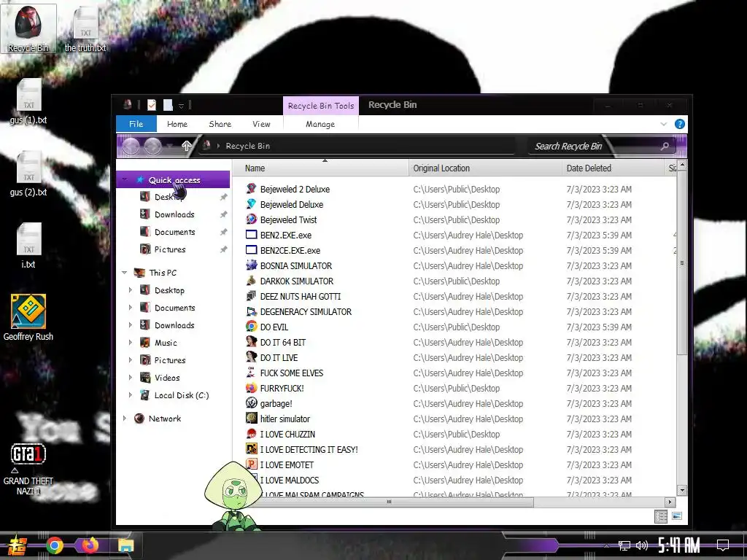The image size is (747, 560).
Task: Click the garbage! file icon
Action: pos(251,403)
